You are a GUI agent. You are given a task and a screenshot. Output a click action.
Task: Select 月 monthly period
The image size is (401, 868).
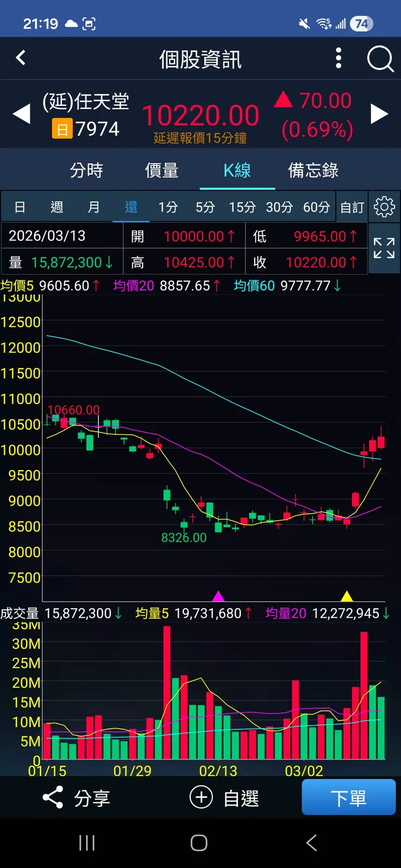[94, 207]
